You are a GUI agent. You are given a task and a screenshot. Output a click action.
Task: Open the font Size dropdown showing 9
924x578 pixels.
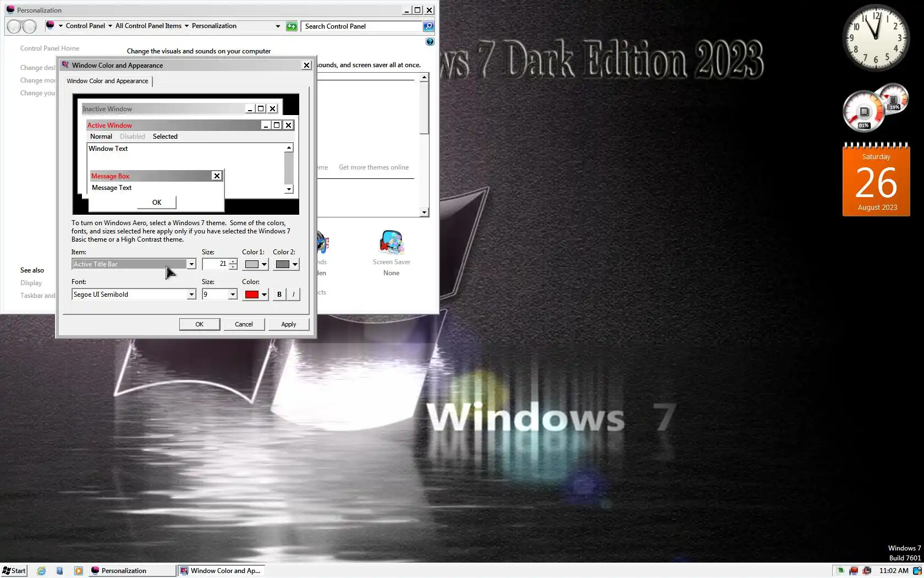[219, 295]
